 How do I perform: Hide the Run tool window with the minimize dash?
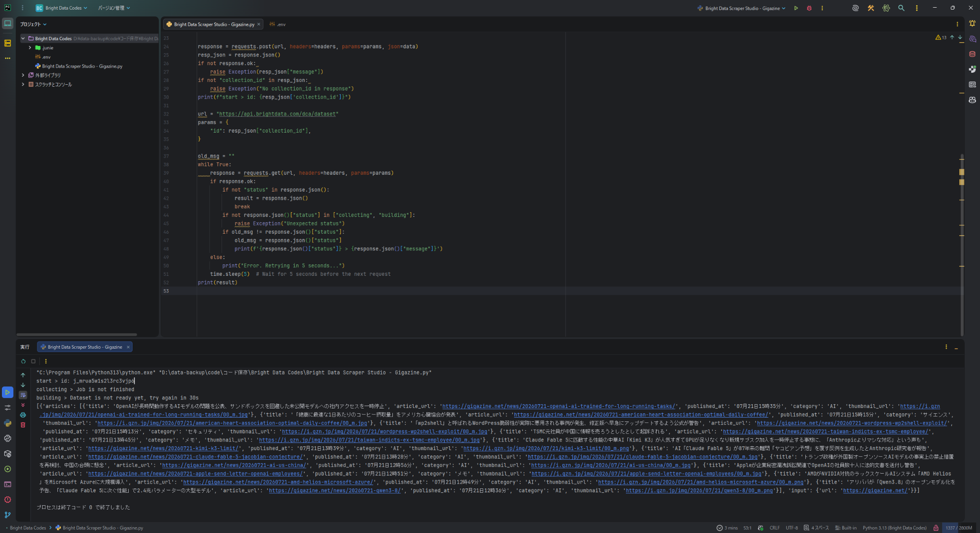(956, 347)
